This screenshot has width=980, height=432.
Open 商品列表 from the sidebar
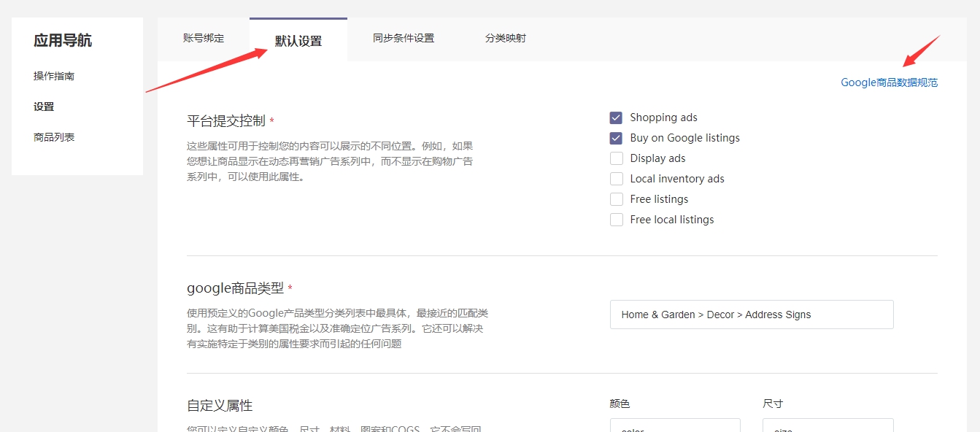coord(54,137)
